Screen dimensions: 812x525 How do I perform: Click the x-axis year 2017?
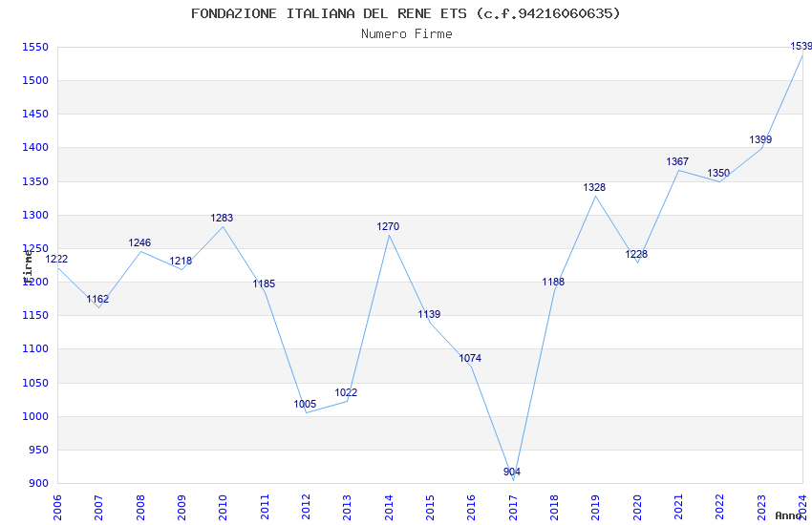click(513, 508)
